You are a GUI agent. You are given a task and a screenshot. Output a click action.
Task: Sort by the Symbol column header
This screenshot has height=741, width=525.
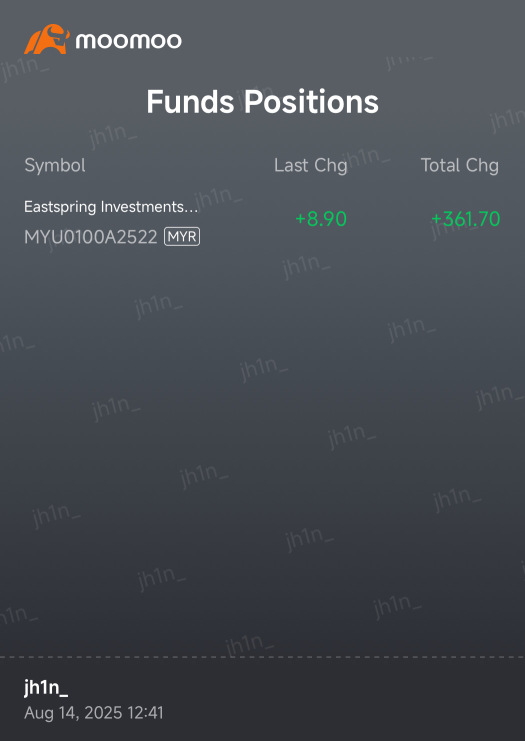coord(55,165)
